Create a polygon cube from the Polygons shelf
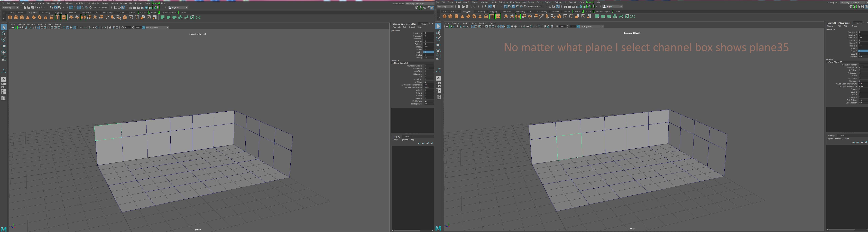This screenshot has height=232, width=868. tap(16, 17)
